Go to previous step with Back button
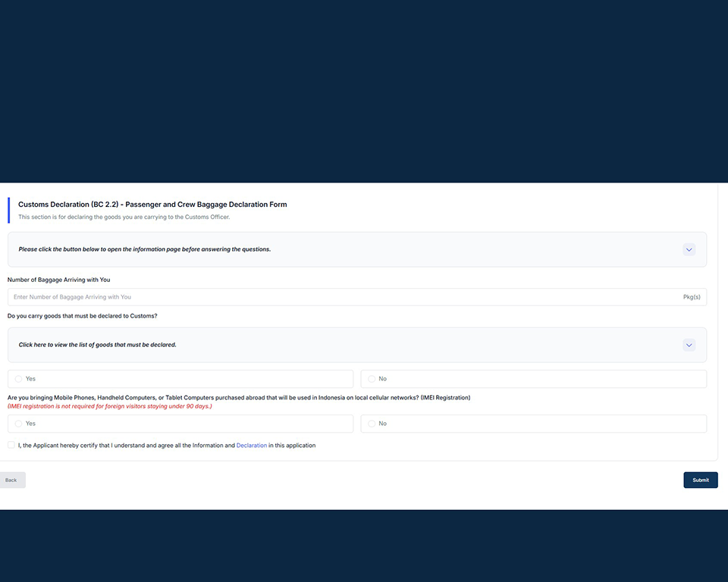Screen dimensions: 728x582 (x=11, y=480)
